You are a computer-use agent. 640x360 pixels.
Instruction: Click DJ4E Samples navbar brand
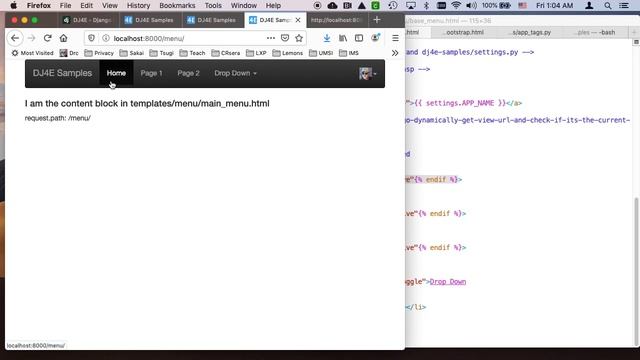coord(62,73)
